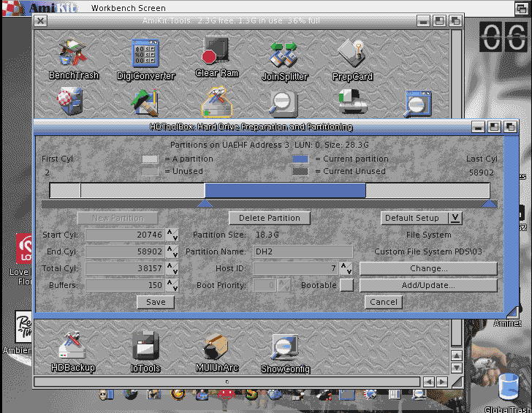Click the End Cyl stepper arrows
The image size is (532, 413).
click(172, 251)
